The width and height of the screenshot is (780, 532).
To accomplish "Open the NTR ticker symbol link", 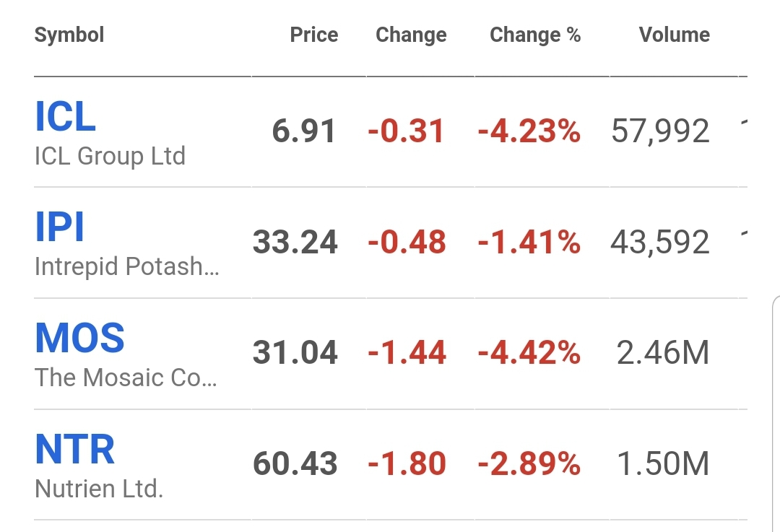I will [x=75, y=450].
